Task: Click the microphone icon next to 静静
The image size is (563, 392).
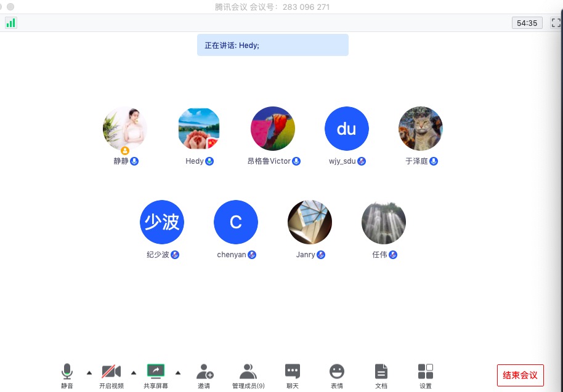Action: coord(134,161)
